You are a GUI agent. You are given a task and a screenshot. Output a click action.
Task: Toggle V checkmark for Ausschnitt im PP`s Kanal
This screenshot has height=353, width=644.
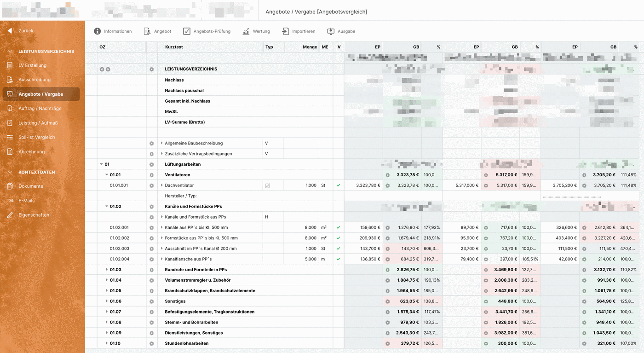tap(339, 249)
